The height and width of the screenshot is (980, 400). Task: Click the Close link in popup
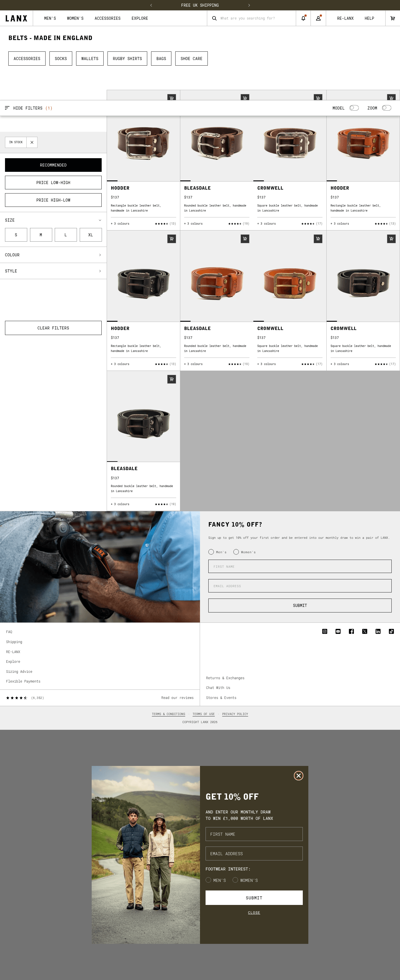[x=254, y=913]
